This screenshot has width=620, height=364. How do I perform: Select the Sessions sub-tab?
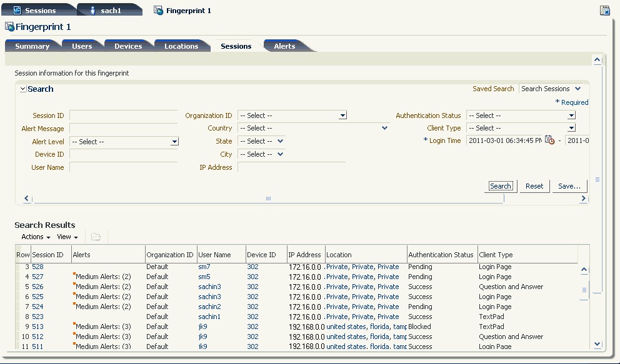(236, 46)
